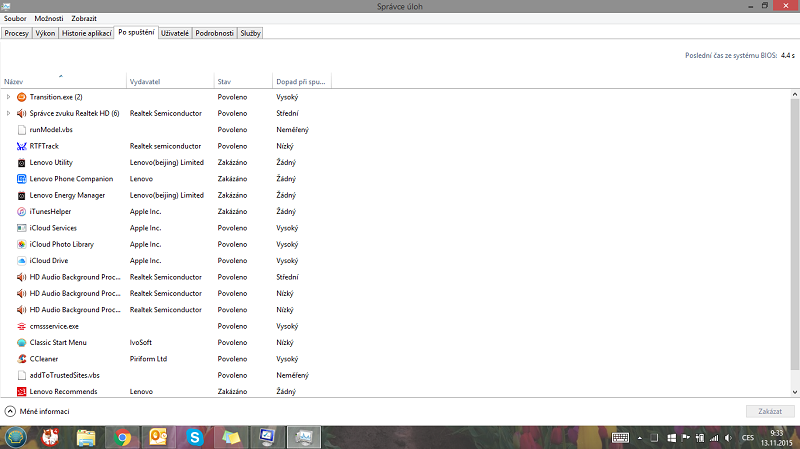Image resolution: width=800 pixels, height=449 pixels.
Task: Open the Služby tab
Action: pyautogui.click(x=250, y=33)
